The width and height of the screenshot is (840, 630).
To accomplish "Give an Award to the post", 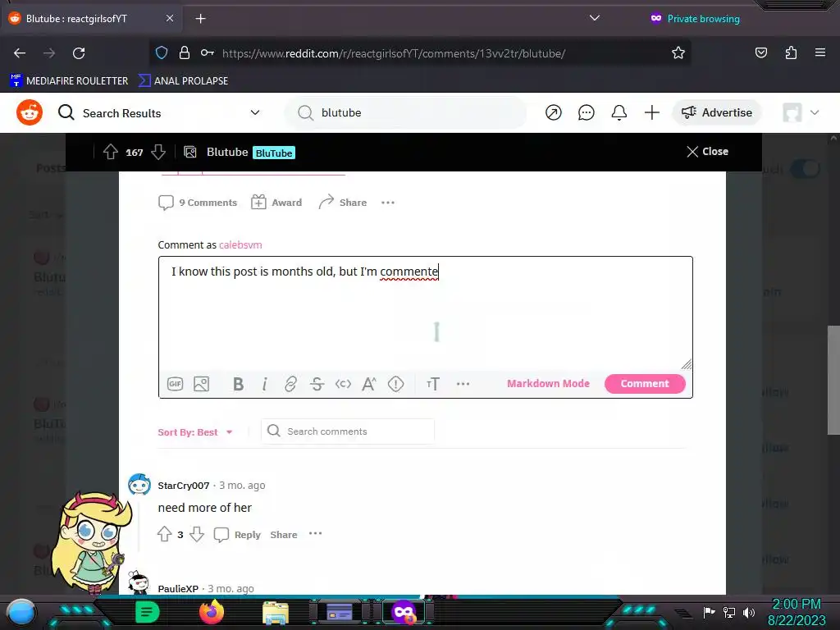I will [x=276, y=203].
